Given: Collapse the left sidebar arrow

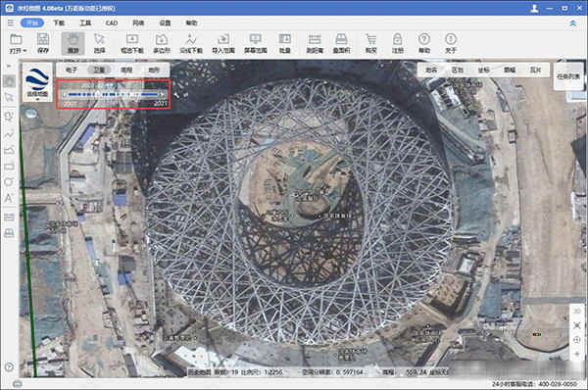Looking at the screenshot, I should point(9,67).
